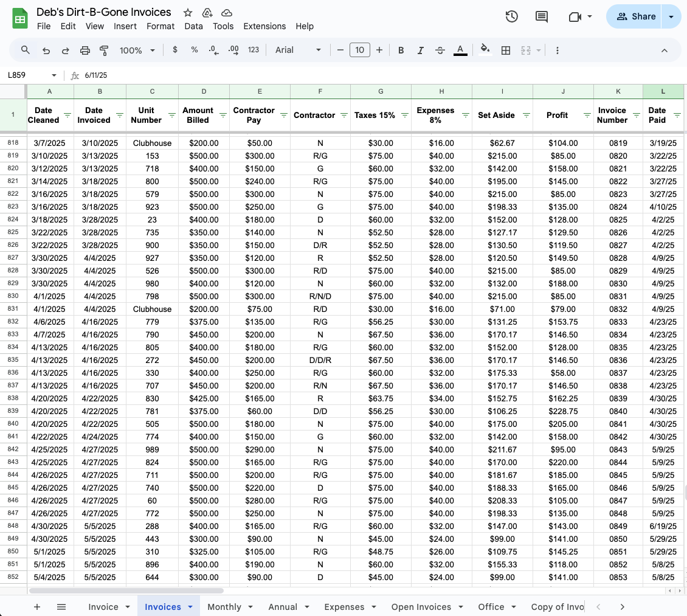
Task: Select the Paint format tool
Action: (104, 50)
